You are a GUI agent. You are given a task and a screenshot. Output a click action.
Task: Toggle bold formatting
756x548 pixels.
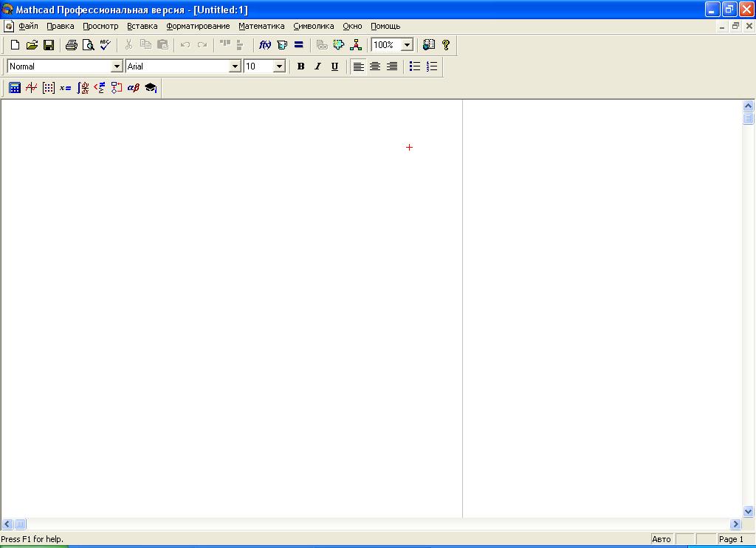click(301, 66)
